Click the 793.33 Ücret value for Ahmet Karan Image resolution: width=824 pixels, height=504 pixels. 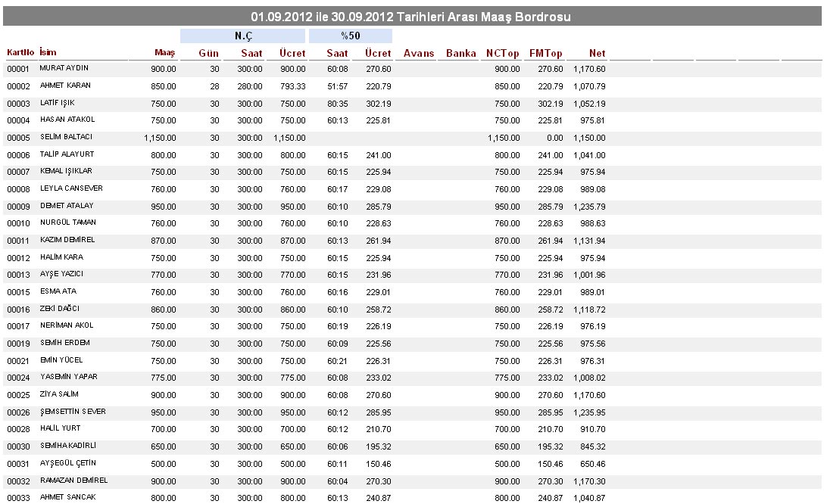290,86
